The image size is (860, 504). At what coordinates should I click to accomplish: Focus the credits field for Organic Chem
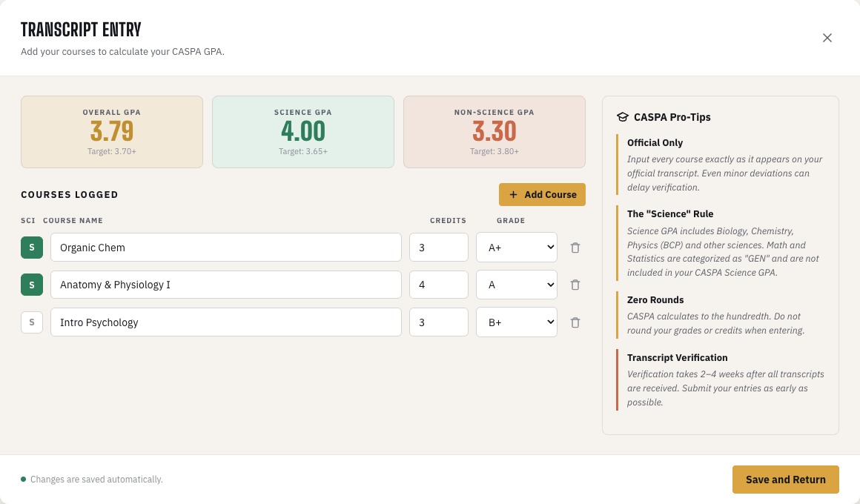coord(439,248)
